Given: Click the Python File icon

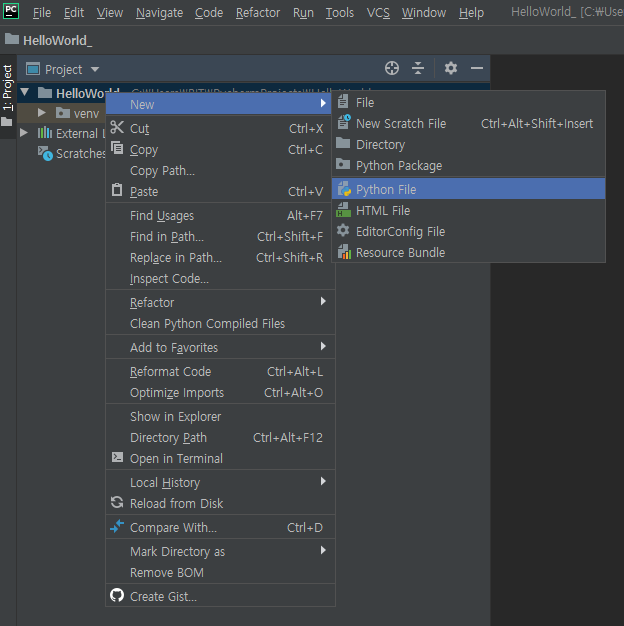Looking at the screenshot, I should [x=344, y=188].
